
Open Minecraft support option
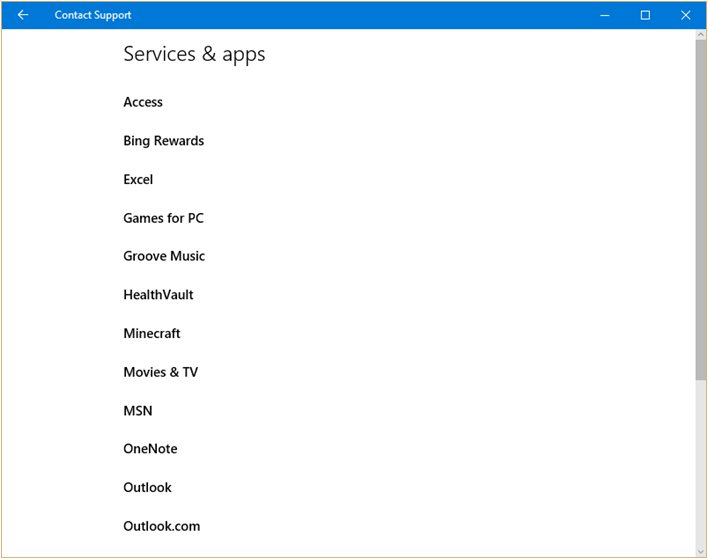(x=152, y=333)
